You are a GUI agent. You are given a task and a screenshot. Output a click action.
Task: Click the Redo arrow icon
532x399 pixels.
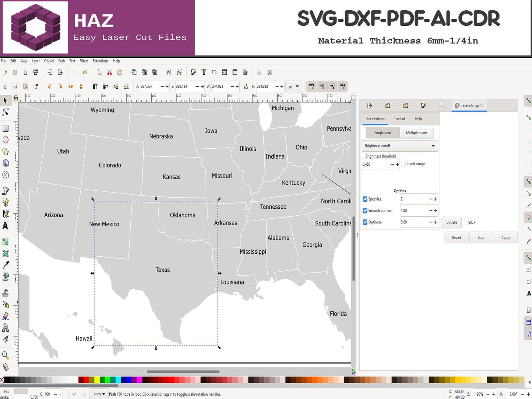[85, 73]
